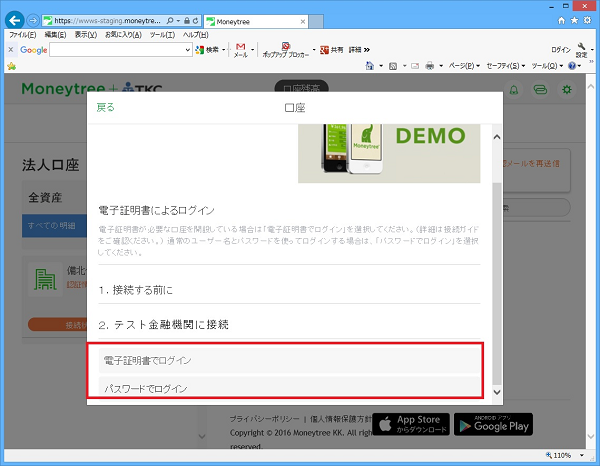Click the ポップアップ ブロッカー icon

(x=285, y=50)
